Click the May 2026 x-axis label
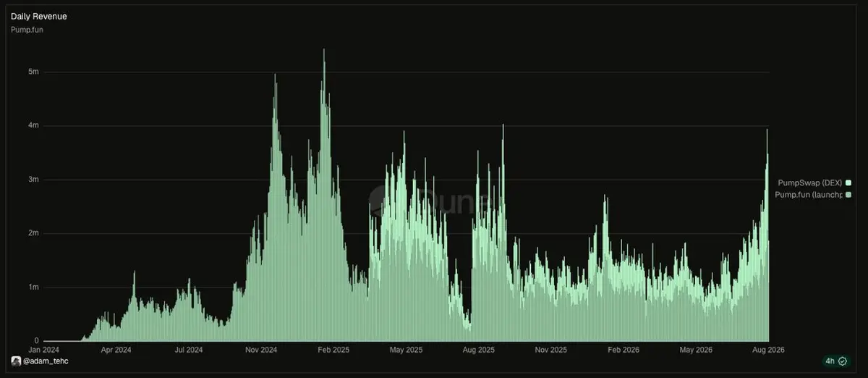868x378 pixels. 696,350
